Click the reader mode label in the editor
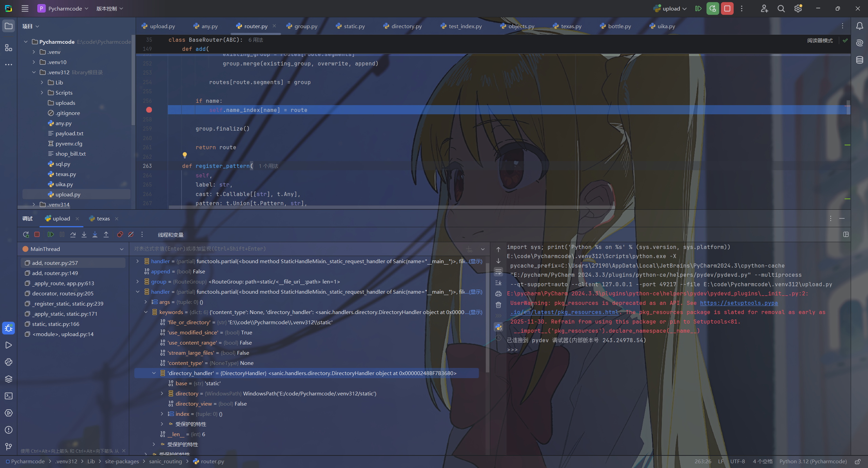The height and width of the screenshot is (468, 868). pyautogui.click(x=820, y=40)
